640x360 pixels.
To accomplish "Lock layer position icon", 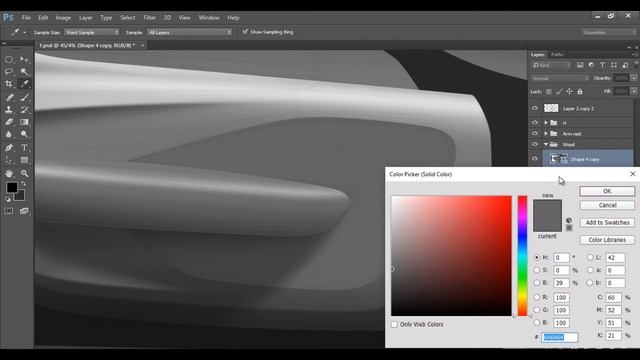I will [569, 92].
